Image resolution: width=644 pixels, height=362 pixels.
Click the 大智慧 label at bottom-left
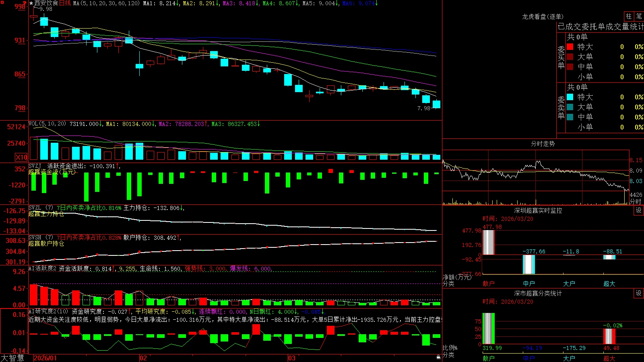point(12,358)
